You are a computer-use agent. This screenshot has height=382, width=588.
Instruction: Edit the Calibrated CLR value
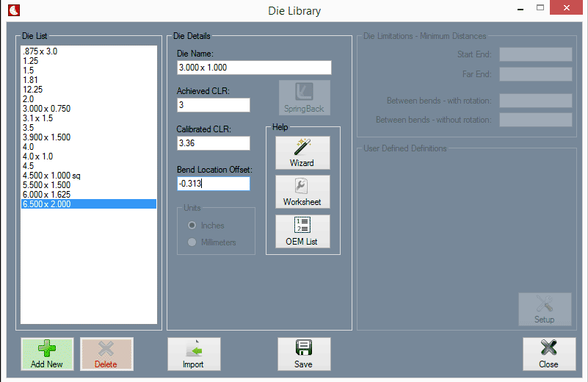(x=213, y=143)
